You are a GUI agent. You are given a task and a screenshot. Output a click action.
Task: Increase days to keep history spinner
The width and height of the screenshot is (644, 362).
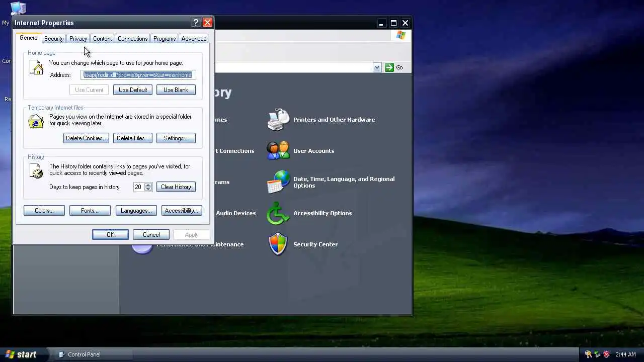point(148,185)
